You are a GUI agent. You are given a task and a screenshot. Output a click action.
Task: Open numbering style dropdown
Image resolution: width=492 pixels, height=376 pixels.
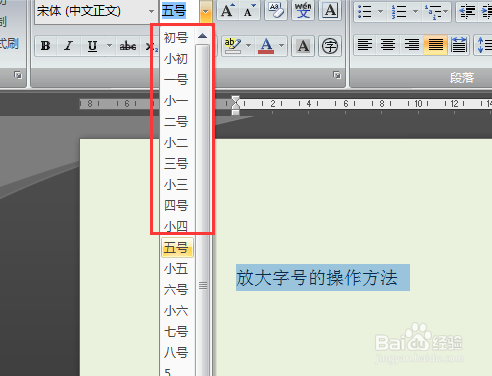point(415,12)
